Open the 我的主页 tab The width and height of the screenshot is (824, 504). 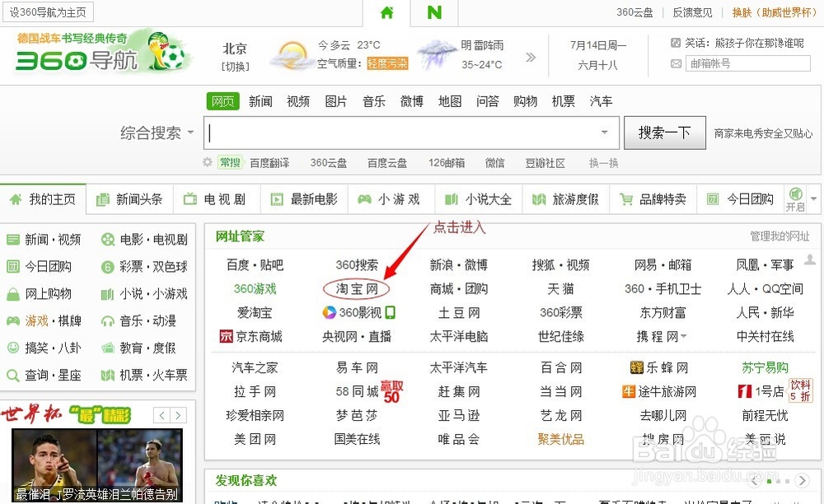click(43, 199)
